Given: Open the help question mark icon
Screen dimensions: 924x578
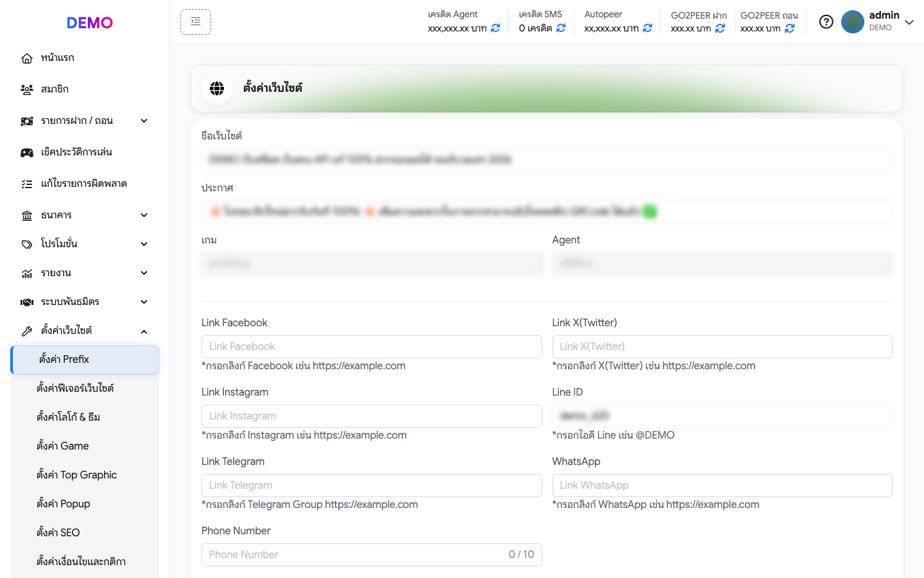Looking at the screenshot, I should [826, 22].
